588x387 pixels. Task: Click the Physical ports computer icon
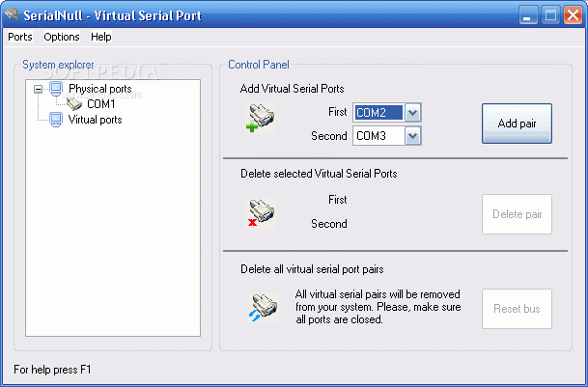pyautogui.click(x=56, y=89)
